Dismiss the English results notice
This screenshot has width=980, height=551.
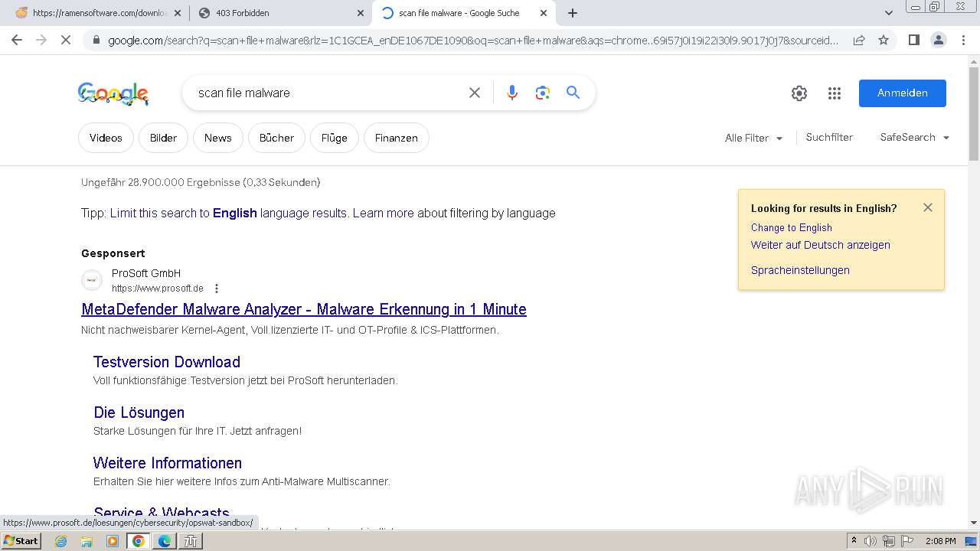click(x=928, y=207)
